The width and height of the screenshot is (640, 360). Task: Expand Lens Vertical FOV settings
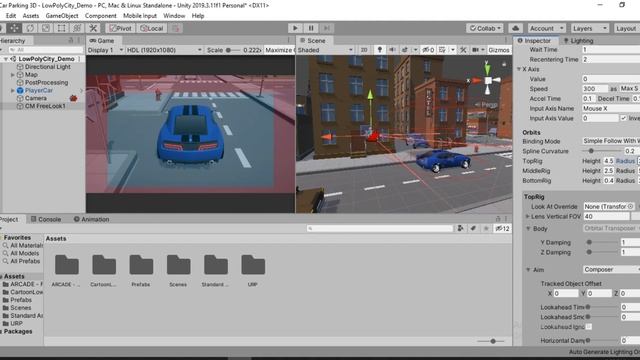pyautogui.click(x=527, y=216)
